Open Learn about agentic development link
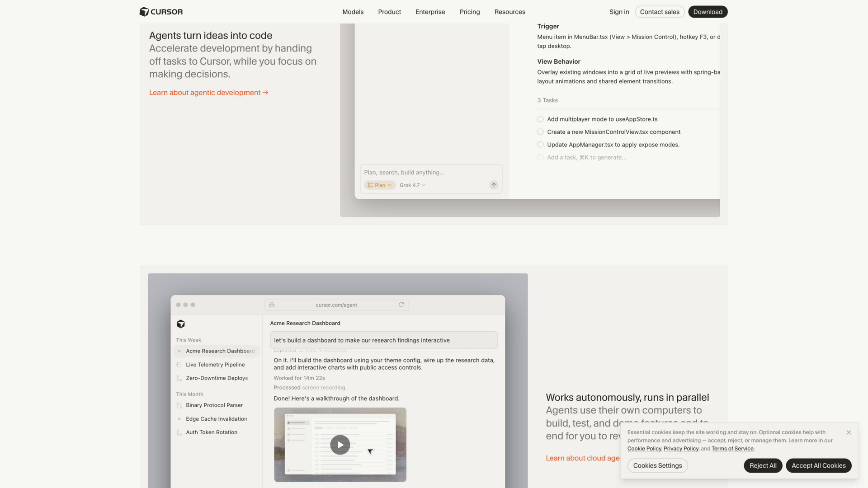Viewport: 868px width, 488px height. point(208,93)
